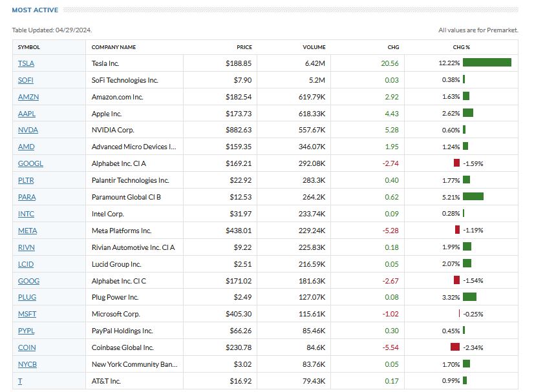The width and height of the screenshot is (545, 392).
Task: Follow the RIVN ticker link
Action: tap(27, 247)
